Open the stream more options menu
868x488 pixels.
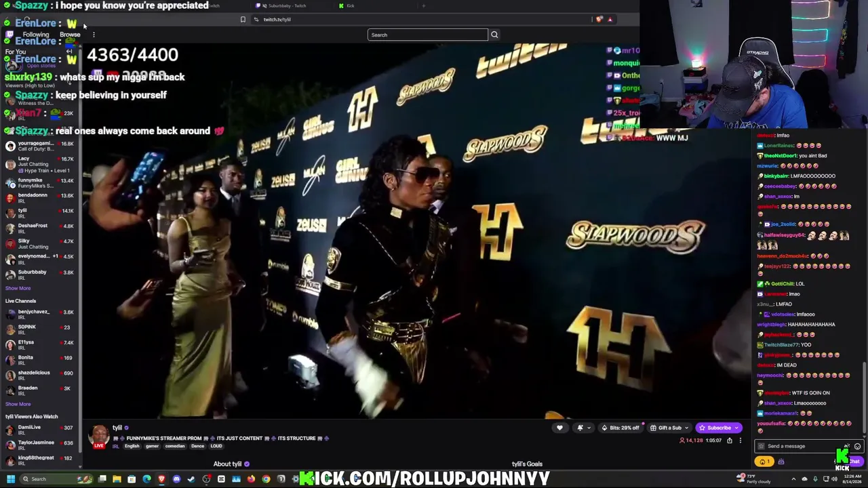pos(740,441)
